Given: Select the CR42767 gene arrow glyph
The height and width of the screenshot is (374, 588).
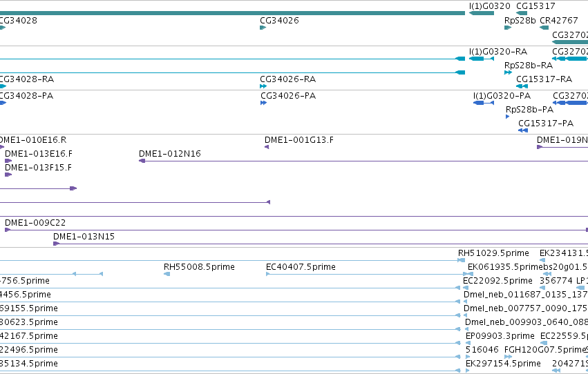Looking at the screenshot, I should (544, 28).
